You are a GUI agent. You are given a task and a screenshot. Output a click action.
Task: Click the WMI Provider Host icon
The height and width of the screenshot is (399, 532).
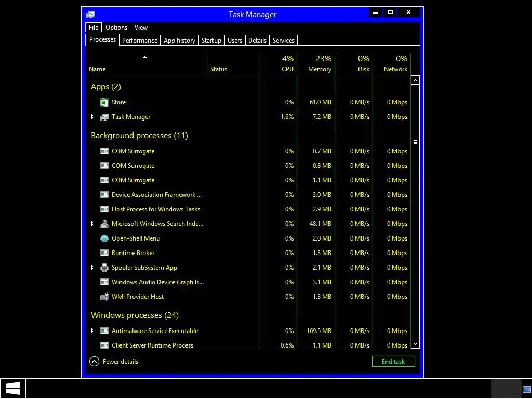[104, 297]
